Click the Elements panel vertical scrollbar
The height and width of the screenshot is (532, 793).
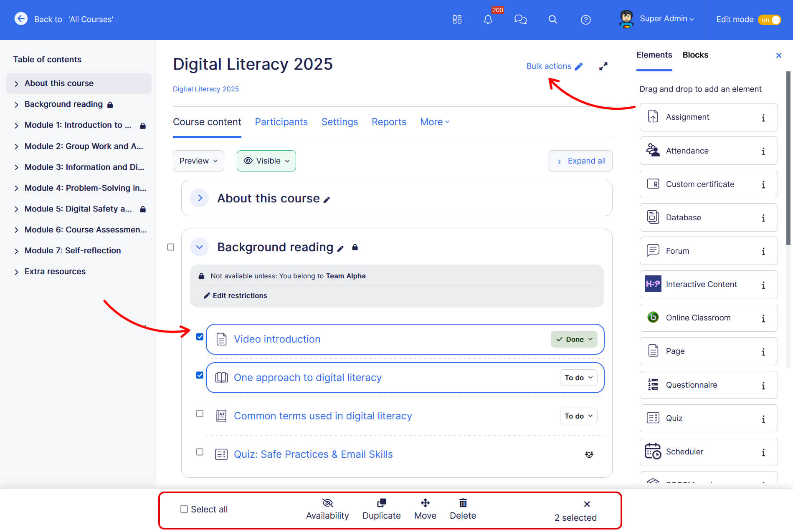788,159
